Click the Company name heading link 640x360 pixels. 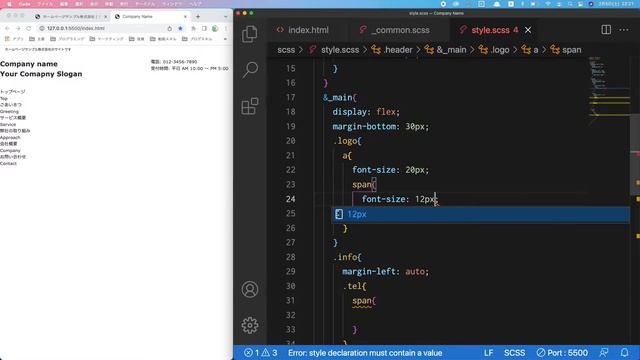coord(29,64)
